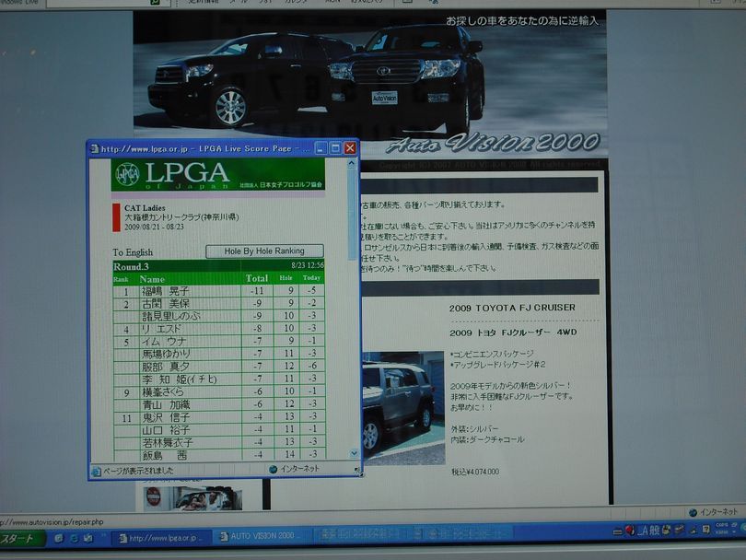Click the internet zone icon in popup status bar
This screenshot has width=746, height=560.
(x=274, y=469)
